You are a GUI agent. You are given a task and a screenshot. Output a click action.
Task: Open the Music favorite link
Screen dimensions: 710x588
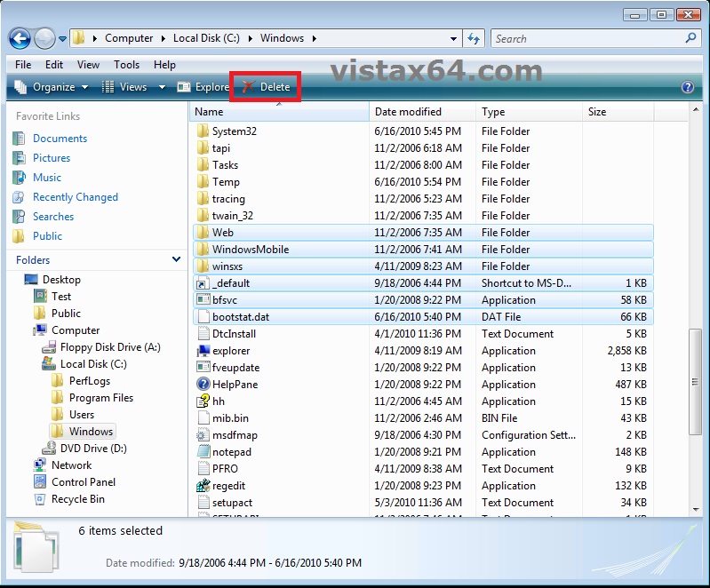pos(47,178)
